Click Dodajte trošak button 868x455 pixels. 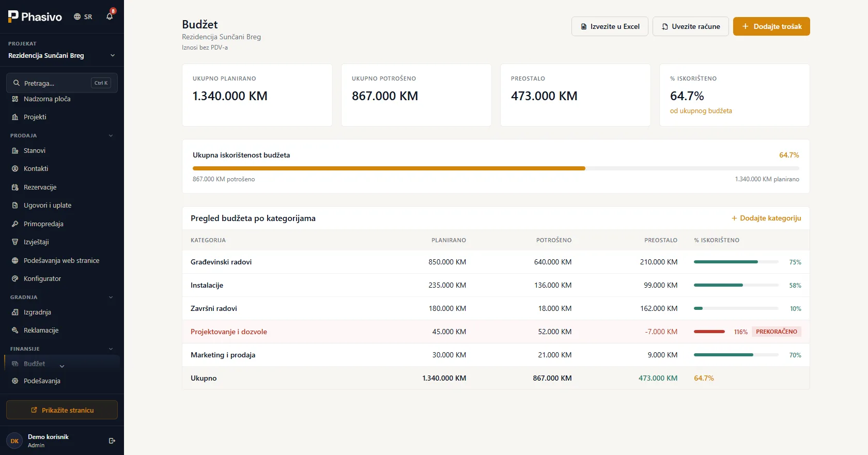(771, 26)
